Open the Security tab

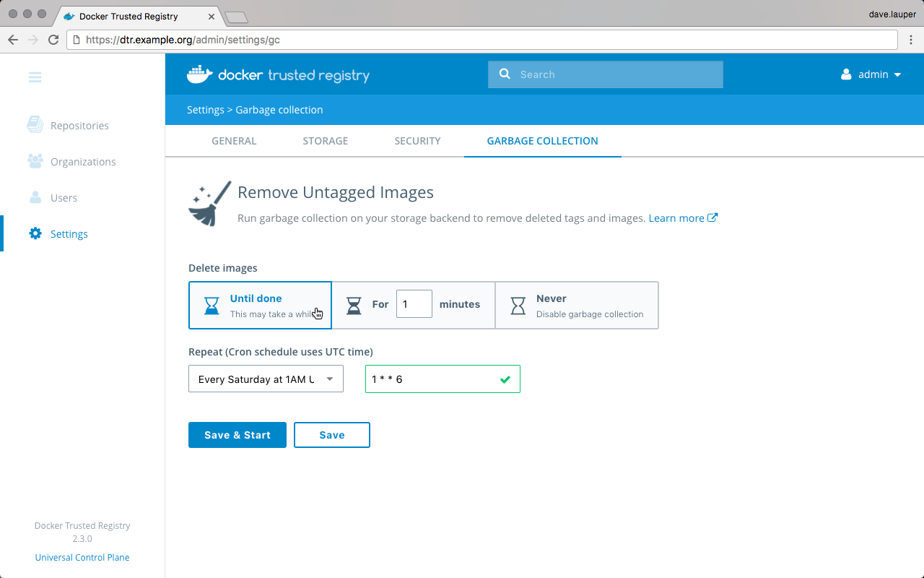point(417,141)
